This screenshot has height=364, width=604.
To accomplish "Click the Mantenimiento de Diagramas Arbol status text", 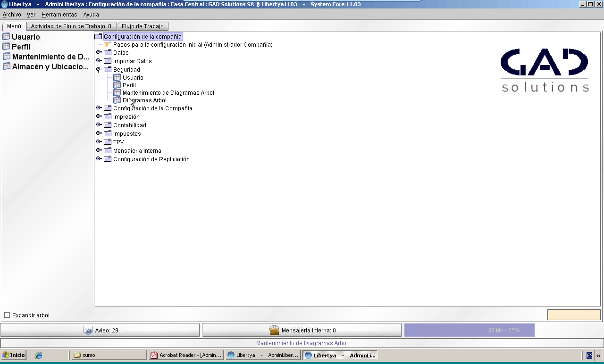I will (x=302, y=343).
